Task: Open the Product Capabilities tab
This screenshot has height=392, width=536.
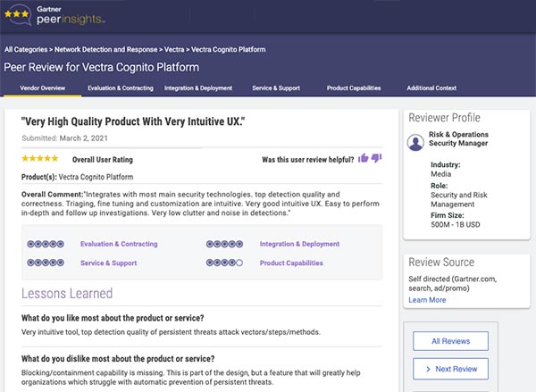Action: click(x=354, y=88)
